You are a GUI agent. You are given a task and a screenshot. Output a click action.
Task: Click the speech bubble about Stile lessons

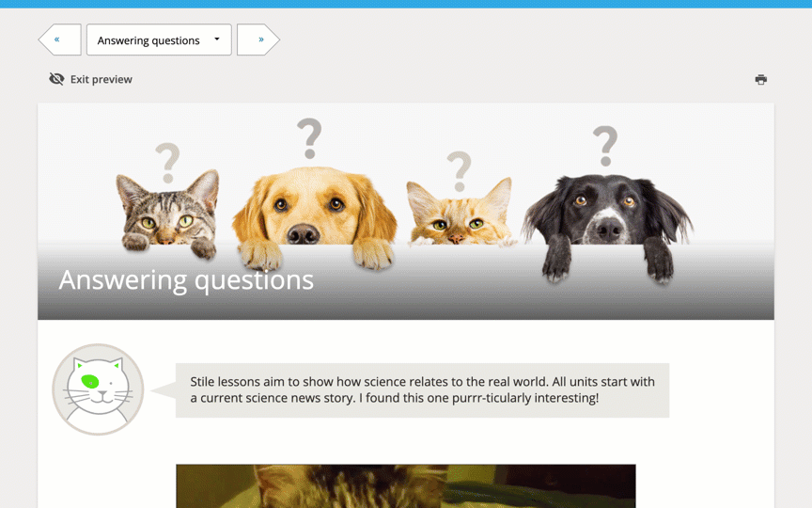tap(422, 389)
